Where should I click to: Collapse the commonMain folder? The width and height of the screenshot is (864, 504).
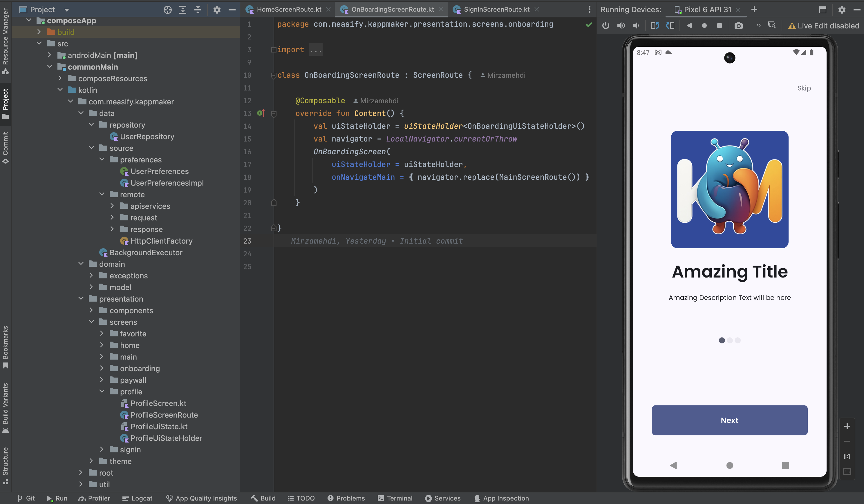pos(50,66)
